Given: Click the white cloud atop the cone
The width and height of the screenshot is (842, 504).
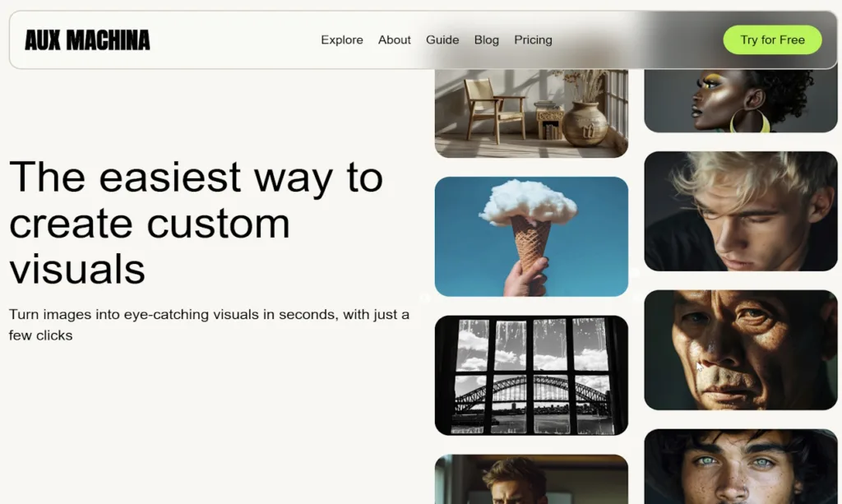Looking at the screenshot, I should [x=527, y=202].
